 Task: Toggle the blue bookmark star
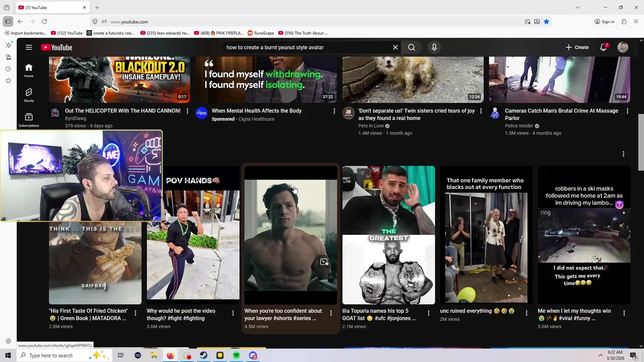(x=546, y=22)
